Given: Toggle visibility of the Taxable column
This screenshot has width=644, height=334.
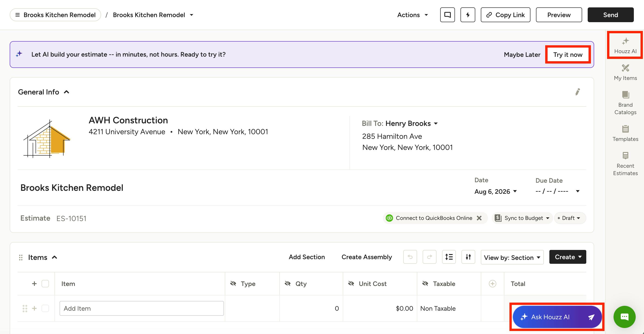Looking at the screenshot, I should click(425, 283).
